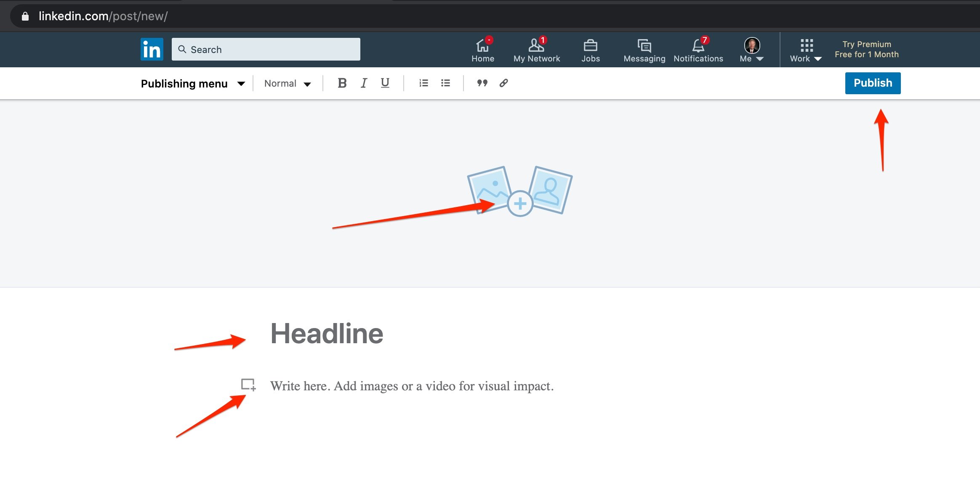
Task: Click the ordered list icon
Action: [423, 82]
